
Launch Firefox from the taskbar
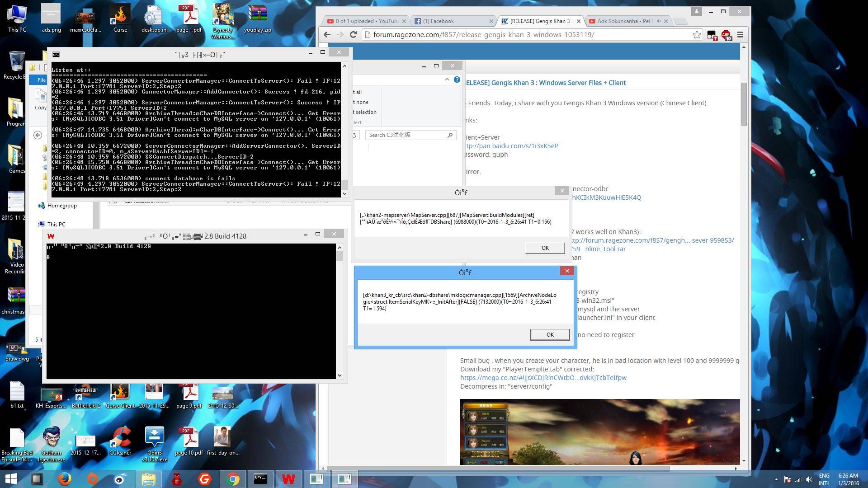click(x=65, y=479)
